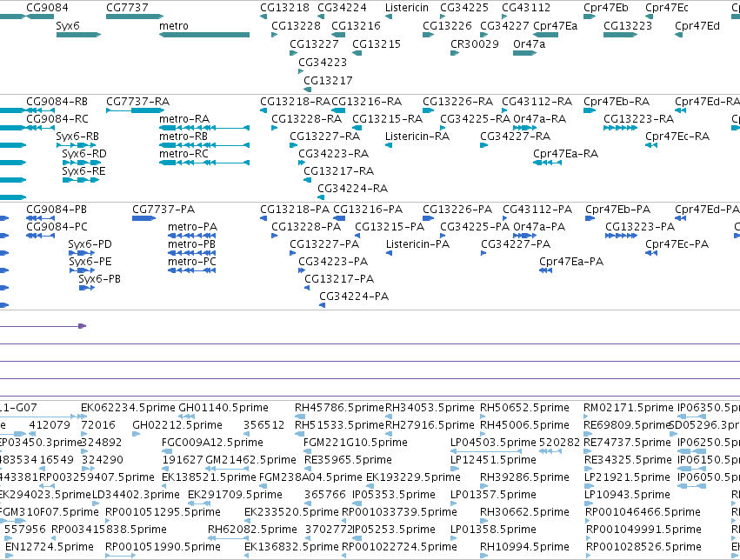Click the Listericin gene label
740x560 pixels.
pos(407,8)
